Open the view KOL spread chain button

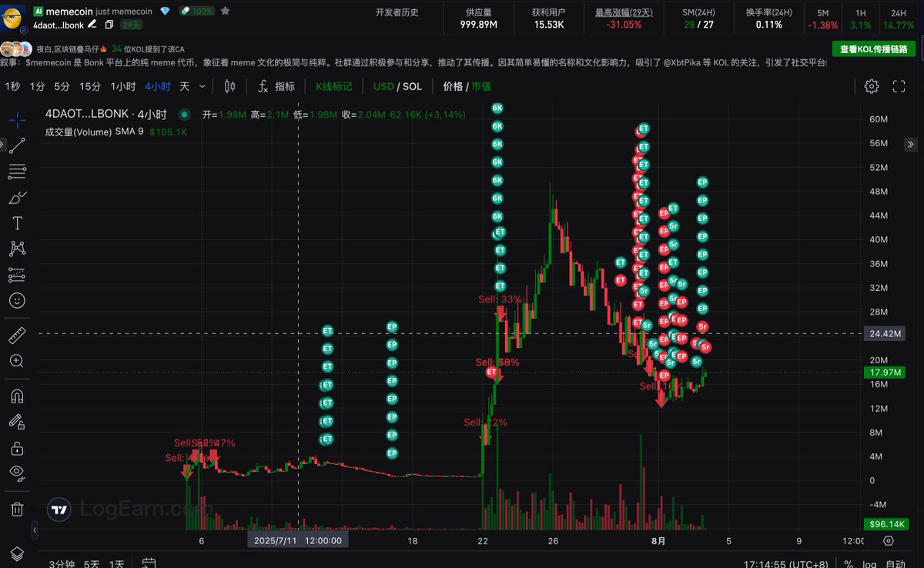[x=874, y=49]
